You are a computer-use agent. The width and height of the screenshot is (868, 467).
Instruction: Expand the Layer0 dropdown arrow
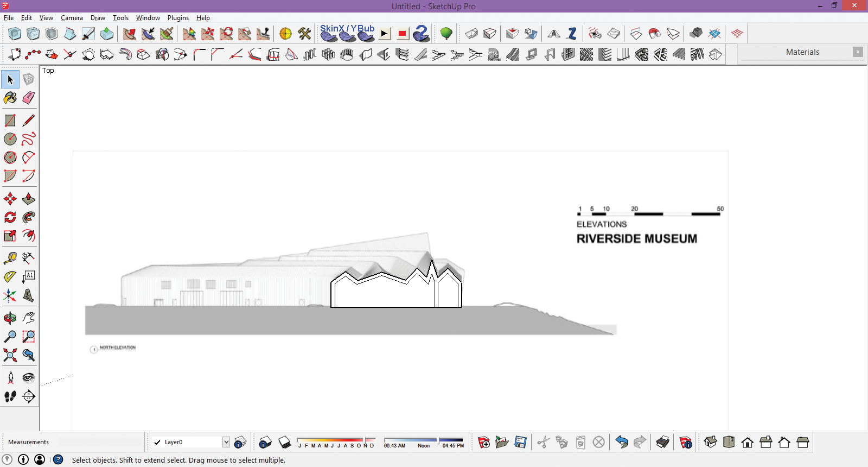[x=226, y=442]
